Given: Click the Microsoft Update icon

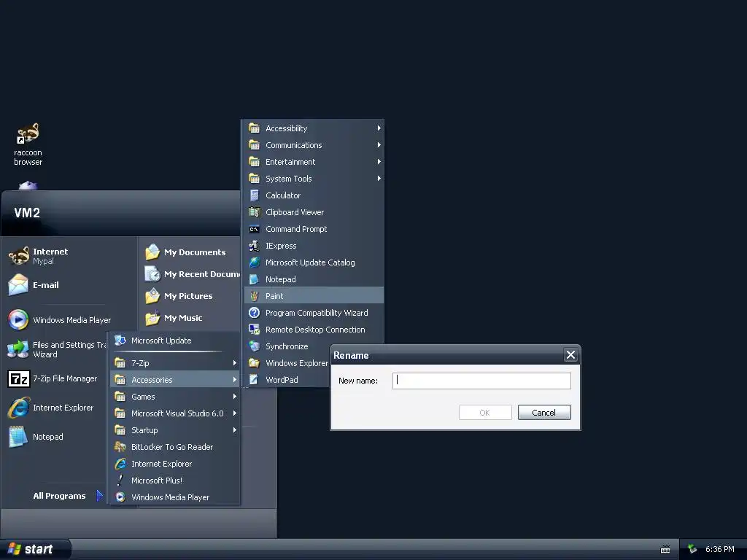Looking at the screenshot, I should 120,341.
